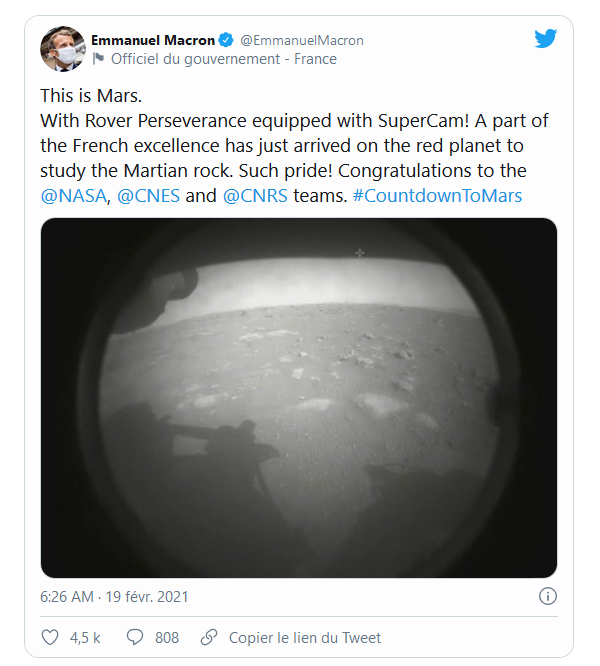The image size is (600, 666).
Task: Click the chain link icon
Action: pos(209,637)
